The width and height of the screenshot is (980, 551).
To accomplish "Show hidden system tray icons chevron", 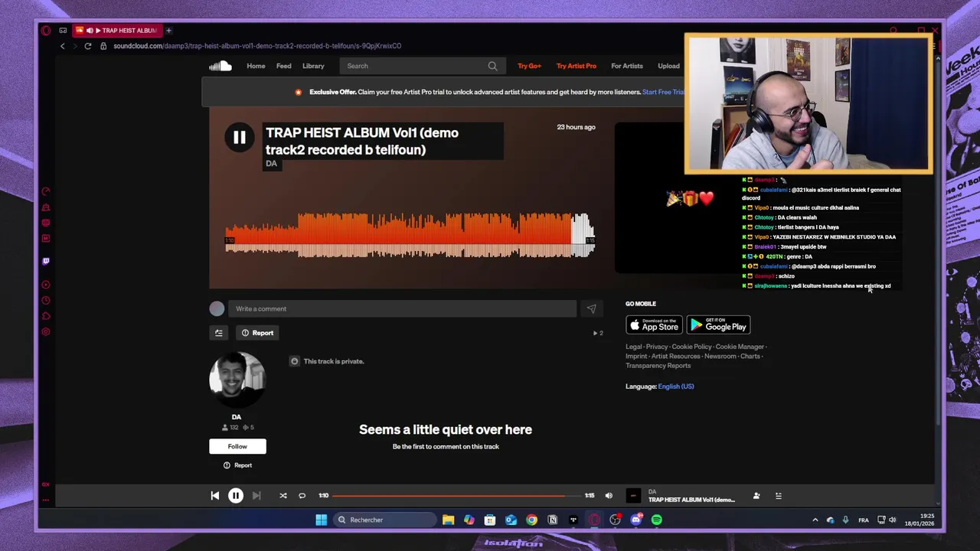I will pyautogui.click(x=815, y=520).
